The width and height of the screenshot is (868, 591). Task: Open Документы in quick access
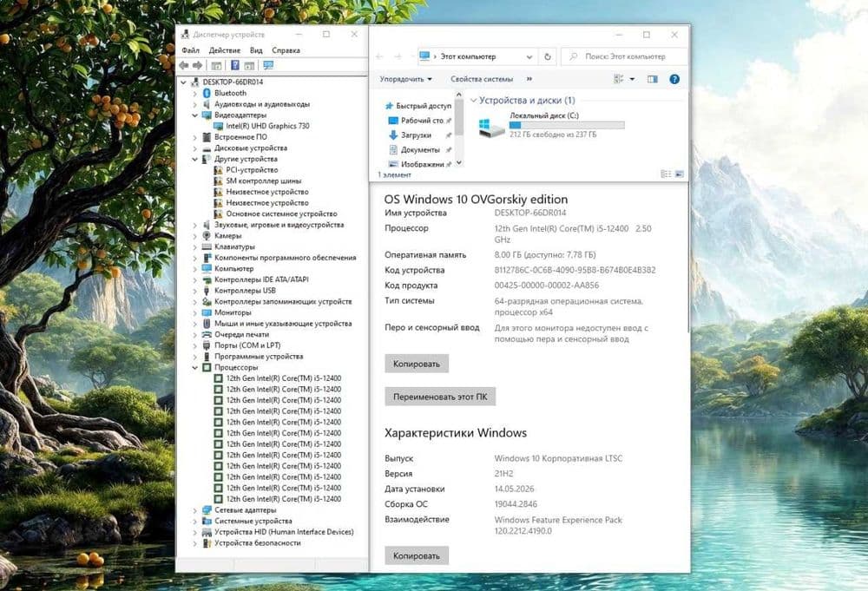420,149
